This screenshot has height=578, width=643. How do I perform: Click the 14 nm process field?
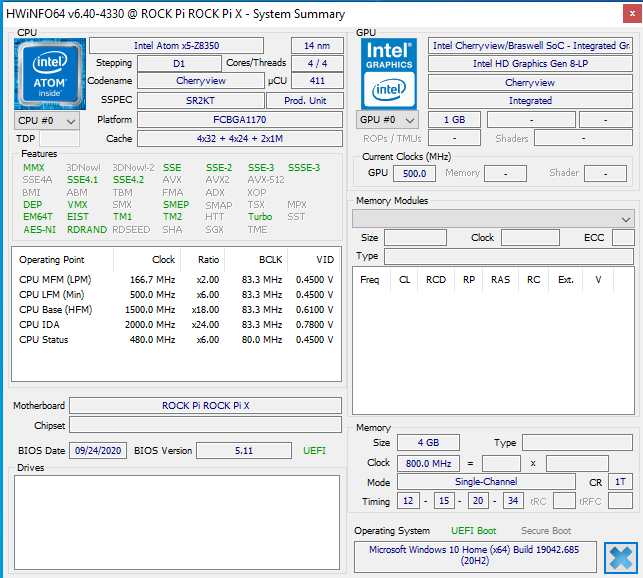coord(317,46)
